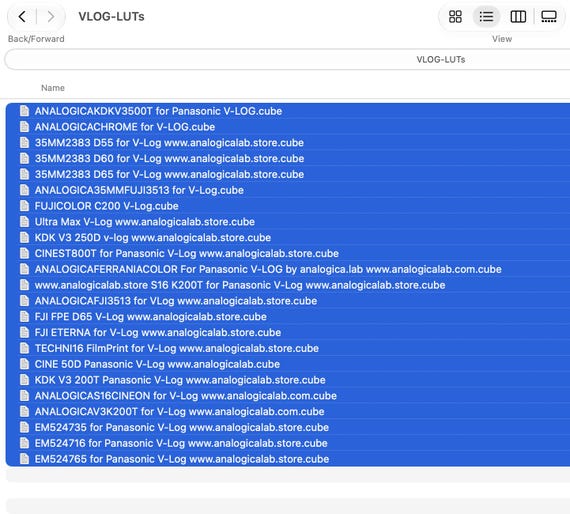Click file icon of EM524716 row

point(24,443)
